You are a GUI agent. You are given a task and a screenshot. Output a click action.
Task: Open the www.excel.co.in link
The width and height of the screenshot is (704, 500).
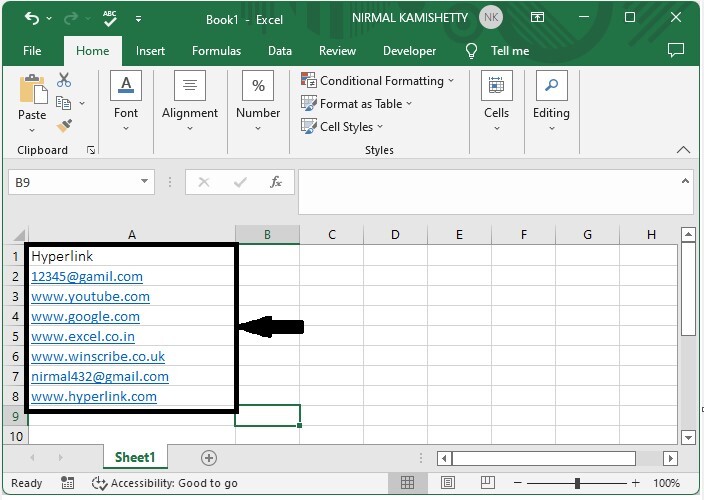83,337
